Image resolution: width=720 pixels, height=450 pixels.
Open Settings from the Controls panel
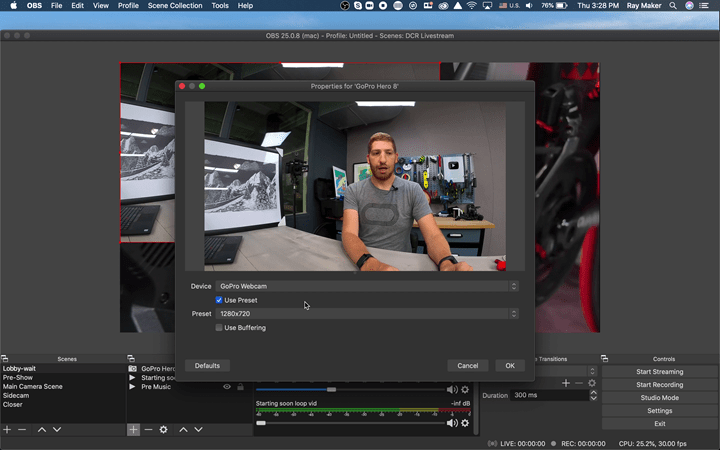(x=659, y=411)
